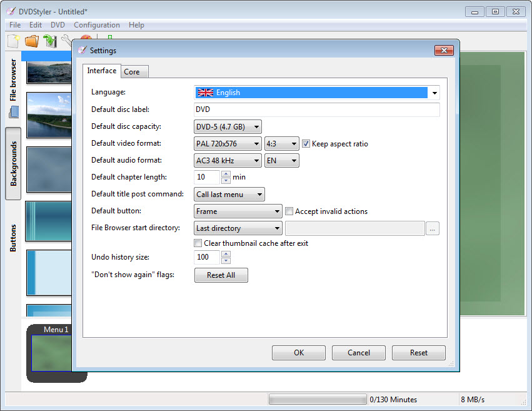The image size is (532, 411).
Task: Select the blurry gray-blue background thumbnail
Action: click(49, 170)
